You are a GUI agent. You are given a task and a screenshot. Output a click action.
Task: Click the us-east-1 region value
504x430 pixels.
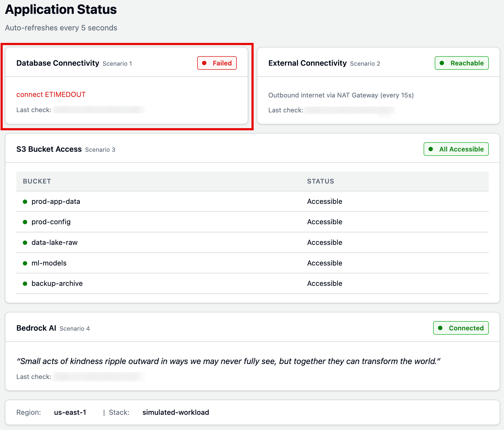[70, 412]
